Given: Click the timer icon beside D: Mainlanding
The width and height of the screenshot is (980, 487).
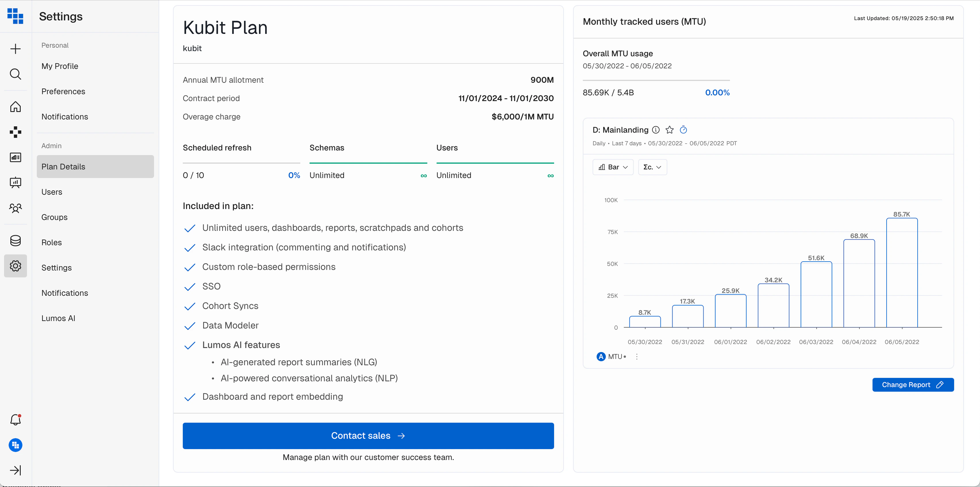Looking at the screenshot, I should (x=683, y=130).
